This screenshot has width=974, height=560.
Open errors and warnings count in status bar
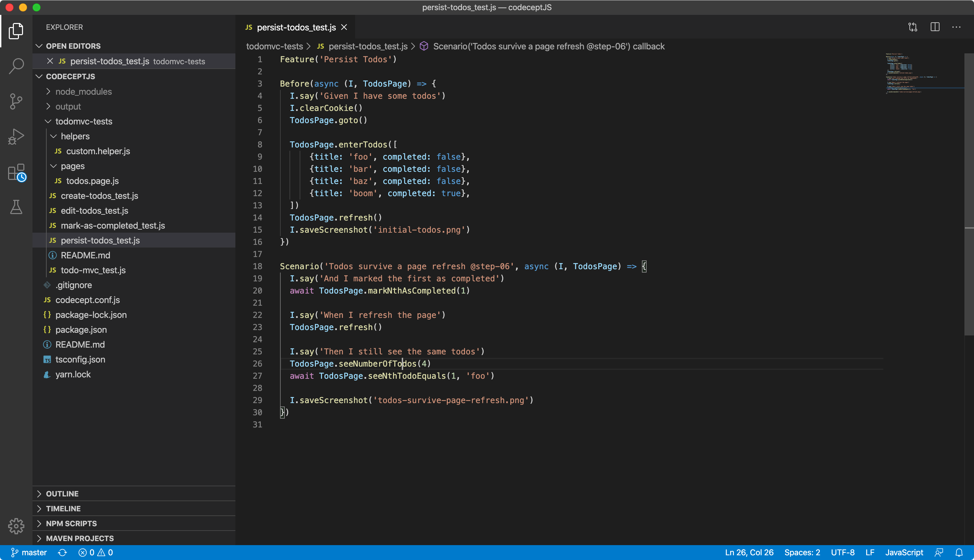[x=96, y=553]
